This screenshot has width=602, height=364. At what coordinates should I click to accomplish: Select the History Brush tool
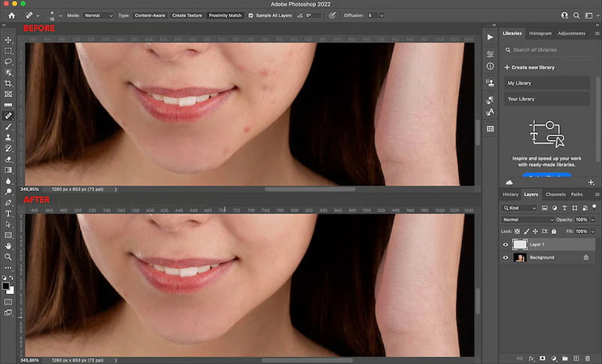8,148
